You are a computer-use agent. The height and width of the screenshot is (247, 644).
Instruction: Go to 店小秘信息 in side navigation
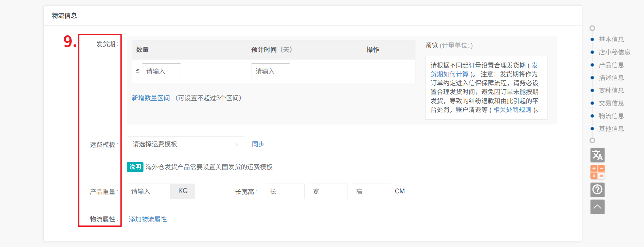[x=614, y=52]
